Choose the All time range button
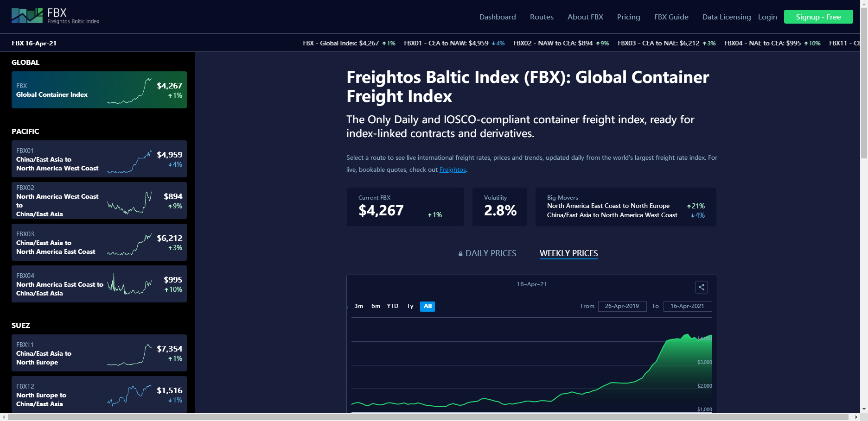 (428, 306)
